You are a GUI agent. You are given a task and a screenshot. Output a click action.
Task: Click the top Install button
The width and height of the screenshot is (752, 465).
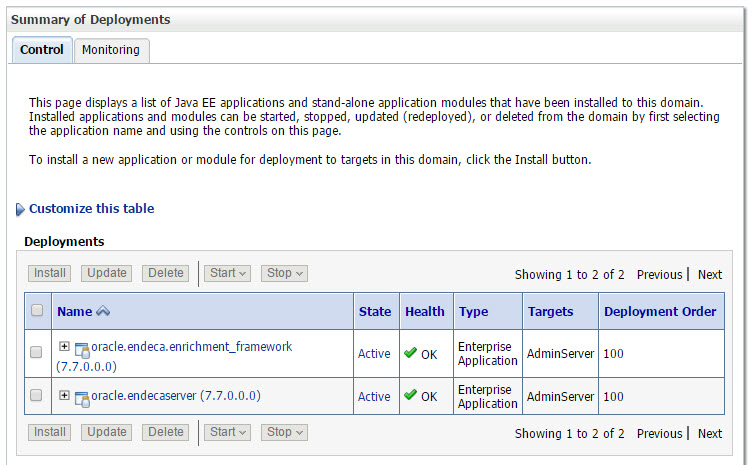pyautogui.click(x=49, y=273)
